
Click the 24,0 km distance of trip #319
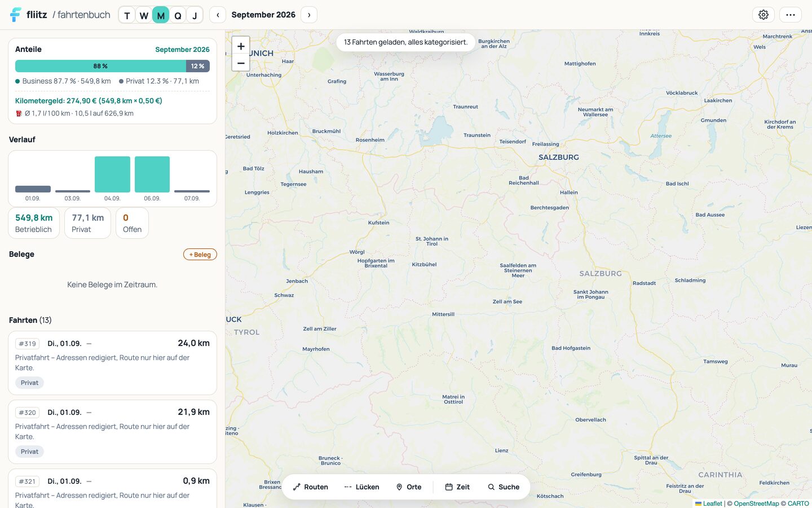tap(193, 343)
